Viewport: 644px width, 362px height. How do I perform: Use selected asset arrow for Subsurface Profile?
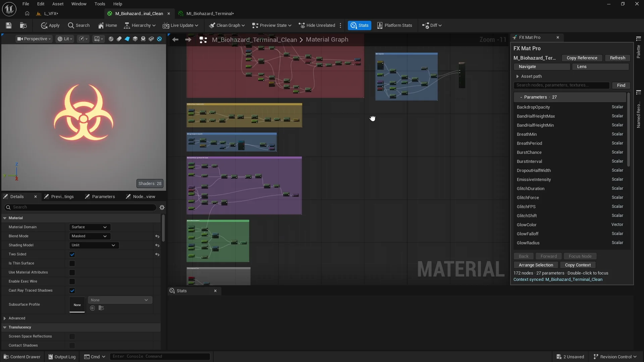click(93, 308)
